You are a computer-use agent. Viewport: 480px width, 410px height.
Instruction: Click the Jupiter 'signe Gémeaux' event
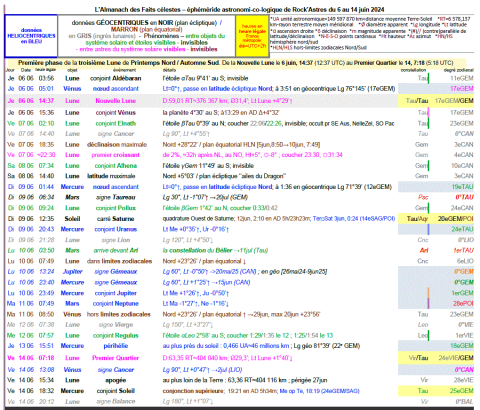click(116, 272)
